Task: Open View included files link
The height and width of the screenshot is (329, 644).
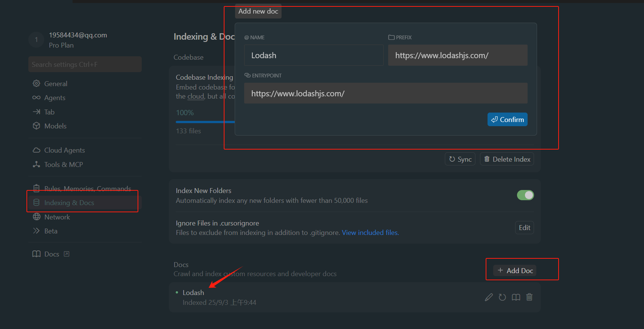Action: coord(370,233)
